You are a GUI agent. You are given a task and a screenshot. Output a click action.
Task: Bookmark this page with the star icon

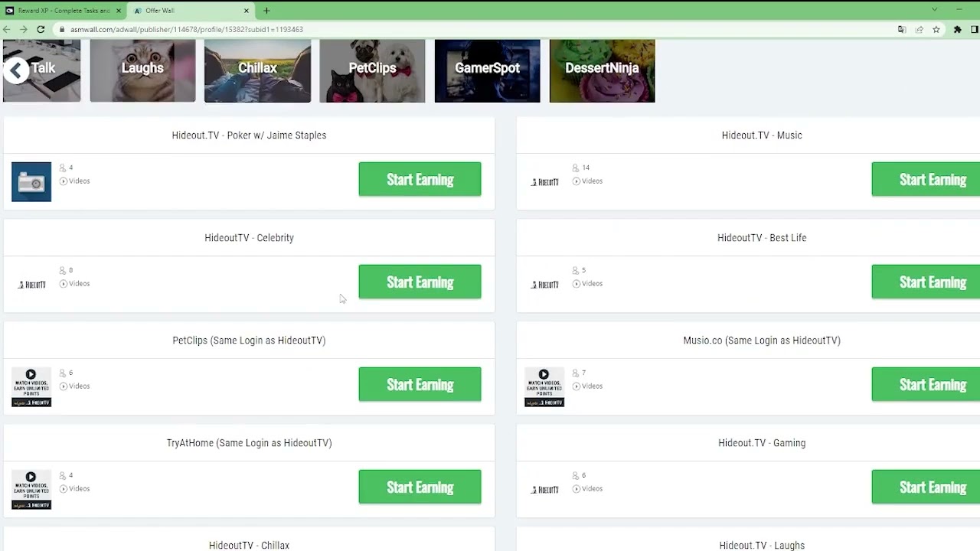coord(936,29)
